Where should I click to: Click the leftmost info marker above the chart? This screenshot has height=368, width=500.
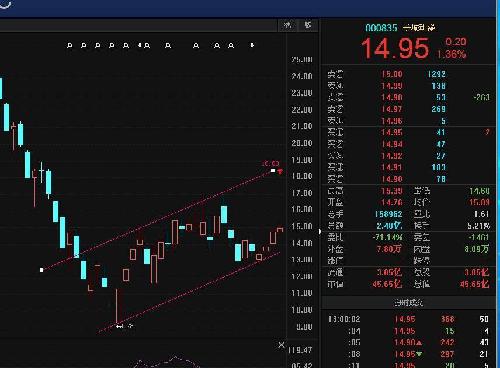(x=70, y=45)
